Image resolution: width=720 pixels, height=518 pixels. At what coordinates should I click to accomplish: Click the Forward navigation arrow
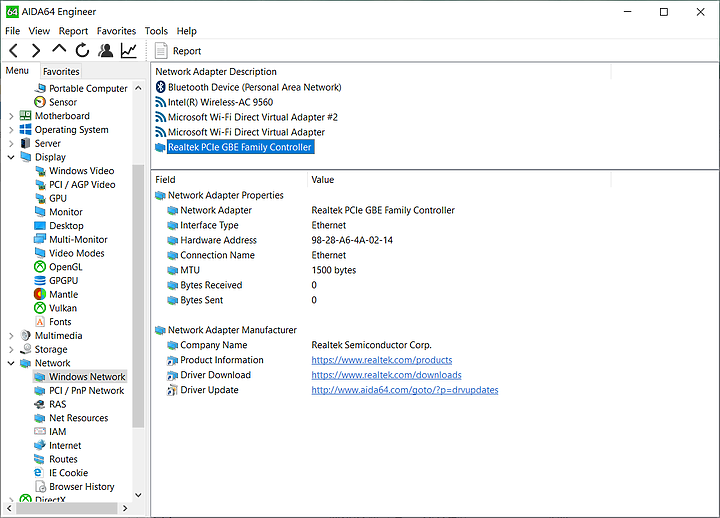click(36, 50)
